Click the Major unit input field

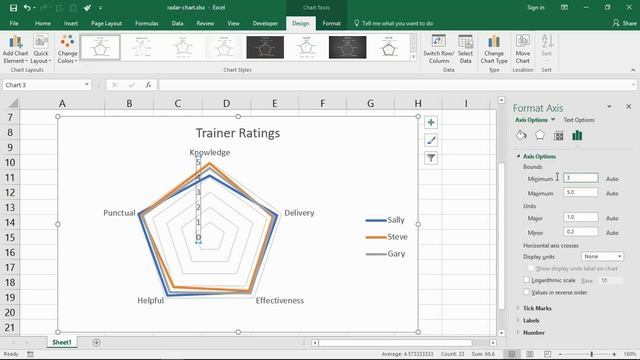point(581,217)
